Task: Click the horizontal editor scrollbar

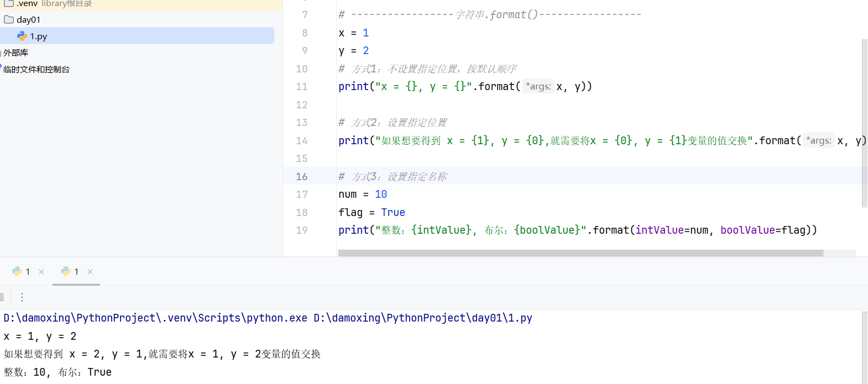Action: pos(581,253)
